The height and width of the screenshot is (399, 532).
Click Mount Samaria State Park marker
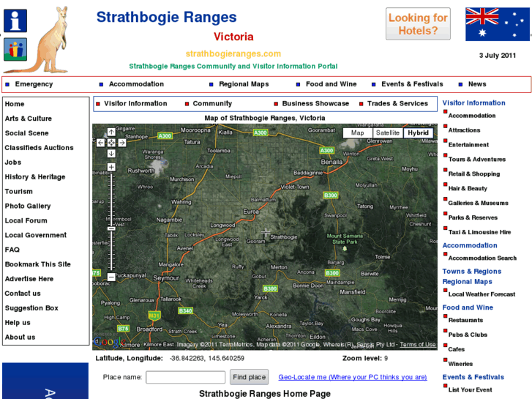point(345,248)
